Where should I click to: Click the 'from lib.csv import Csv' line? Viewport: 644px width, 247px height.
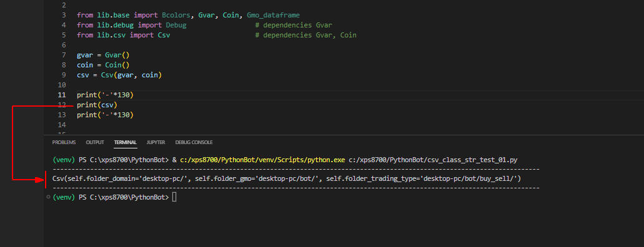click(x=123, y=36)
